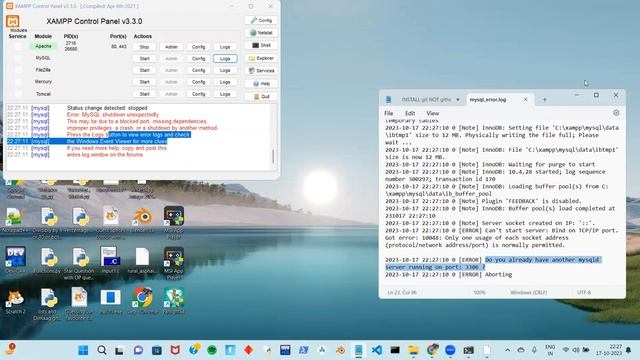
Task: Open Explorer from XAMPP side buttons
Action: point(261,58)
